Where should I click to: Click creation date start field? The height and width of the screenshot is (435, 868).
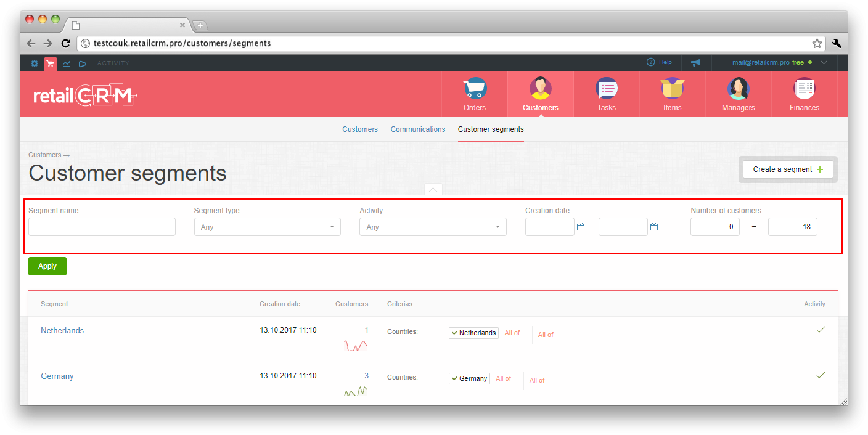pos(550,227)
